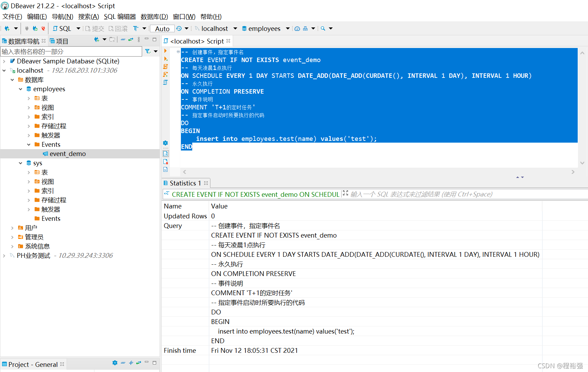Click the dashboard gauge icon in toolbar
Viewport: 588px width, 372px height.
point(297,28)
